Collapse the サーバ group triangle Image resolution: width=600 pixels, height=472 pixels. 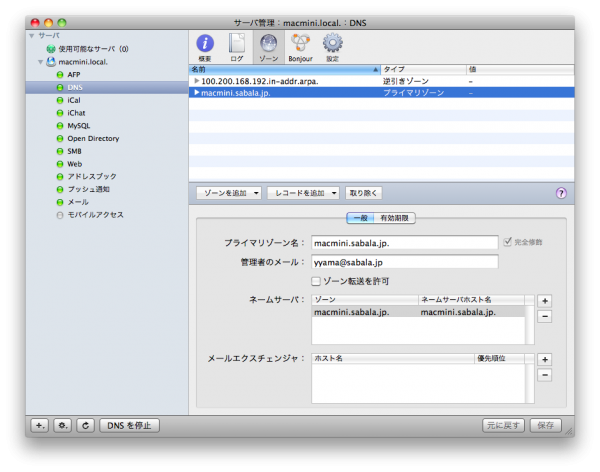pos(32,36)
